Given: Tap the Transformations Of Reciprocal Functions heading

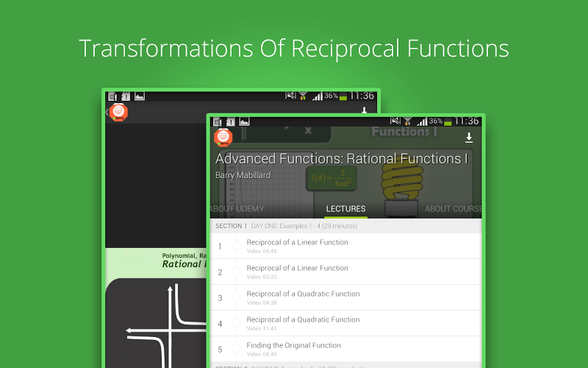Looking at the screenshot, I should tap(294, 49).
